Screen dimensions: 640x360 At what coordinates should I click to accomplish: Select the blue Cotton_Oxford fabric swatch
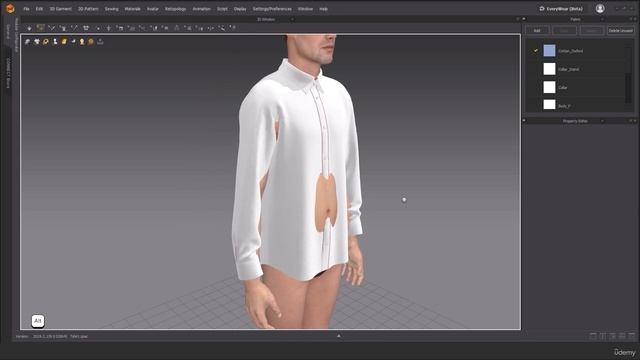(x=549, y=51)
